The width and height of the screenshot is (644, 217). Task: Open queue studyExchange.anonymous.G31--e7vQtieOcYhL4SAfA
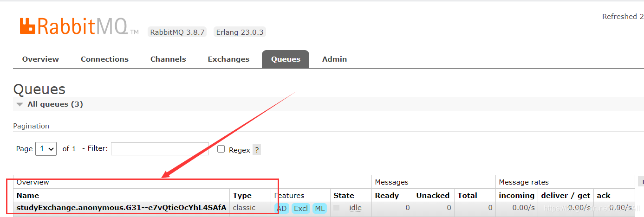(x=121, y=208)
